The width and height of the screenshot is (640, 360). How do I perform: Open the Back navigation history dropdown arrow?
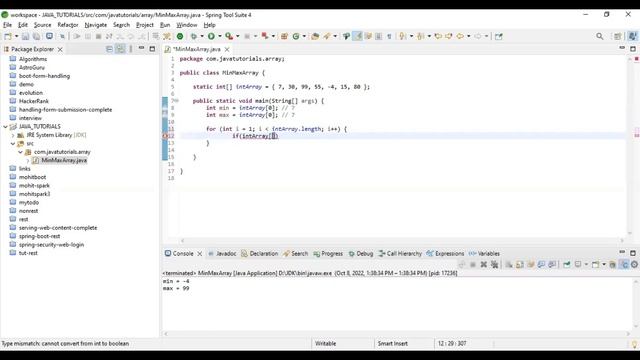coord(468,36)
